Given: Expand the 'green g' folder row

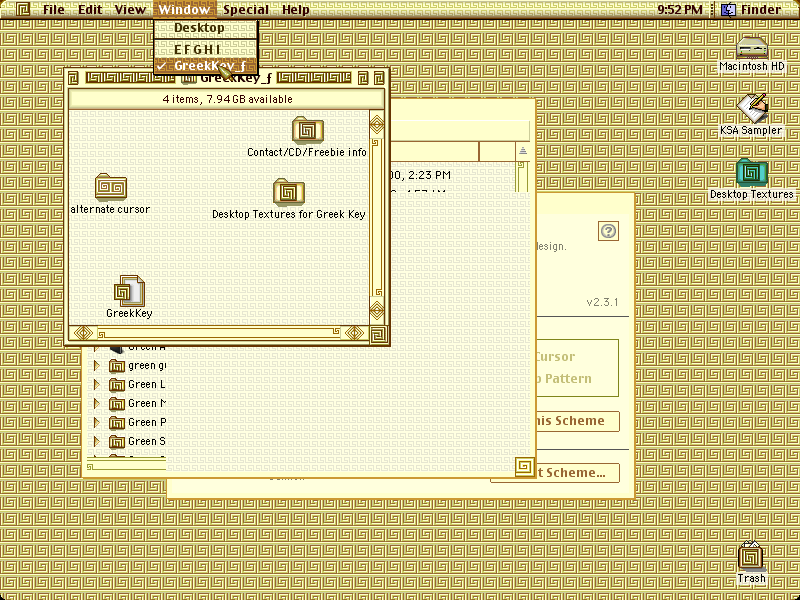Looking at the screenshot, I should [x=96, y=365].
